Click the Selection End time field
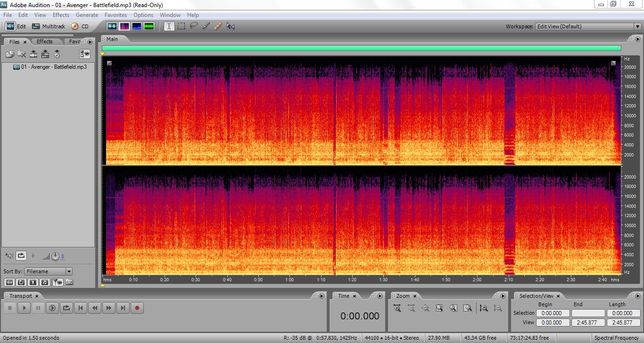The width and height of the screenshot is (644, 343). pyautogui.click(x=587, y=313)
